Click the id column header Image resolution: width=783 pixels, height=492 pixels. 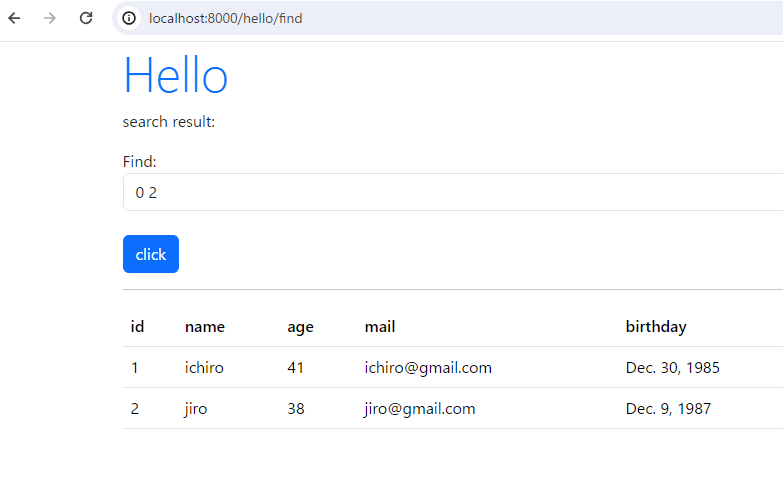click(x=137, y=327)
